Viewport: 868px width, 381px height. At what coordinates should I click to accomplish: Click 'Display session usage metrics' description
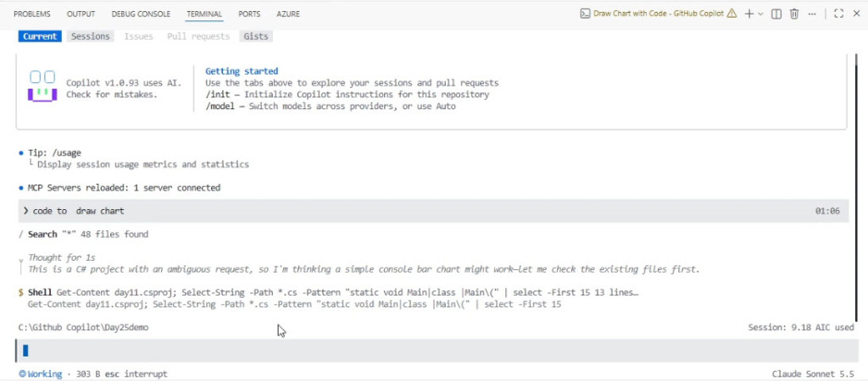pyautogui.click(x=142, y=165)
